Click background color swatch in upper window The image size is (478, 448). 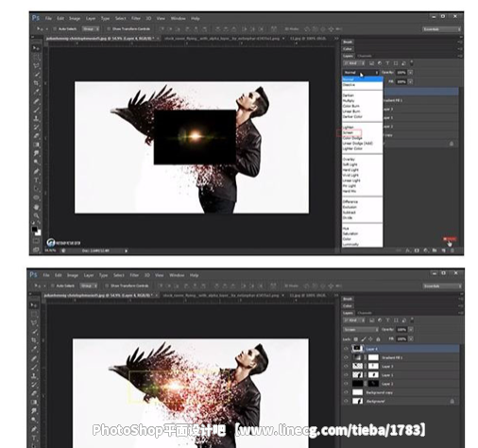click(x=39, y=233)
